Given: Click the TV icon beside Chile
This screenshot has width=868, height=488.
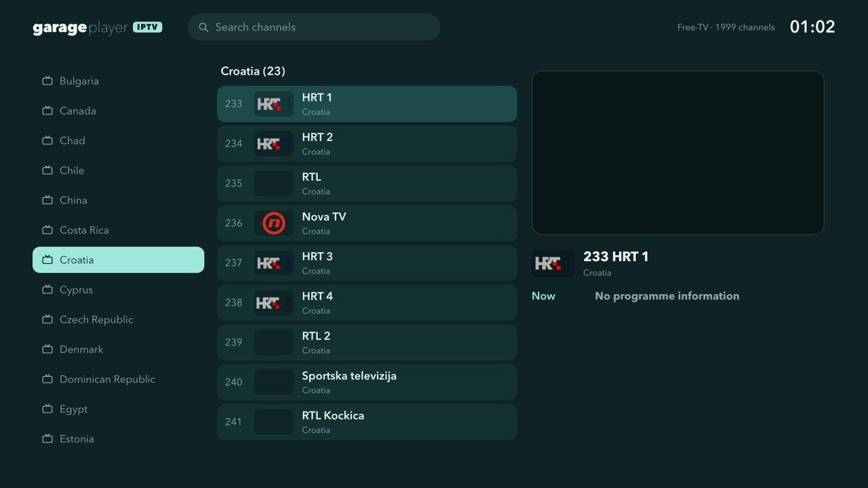Looking at the screenshot, I should click(x=47, y=170).
